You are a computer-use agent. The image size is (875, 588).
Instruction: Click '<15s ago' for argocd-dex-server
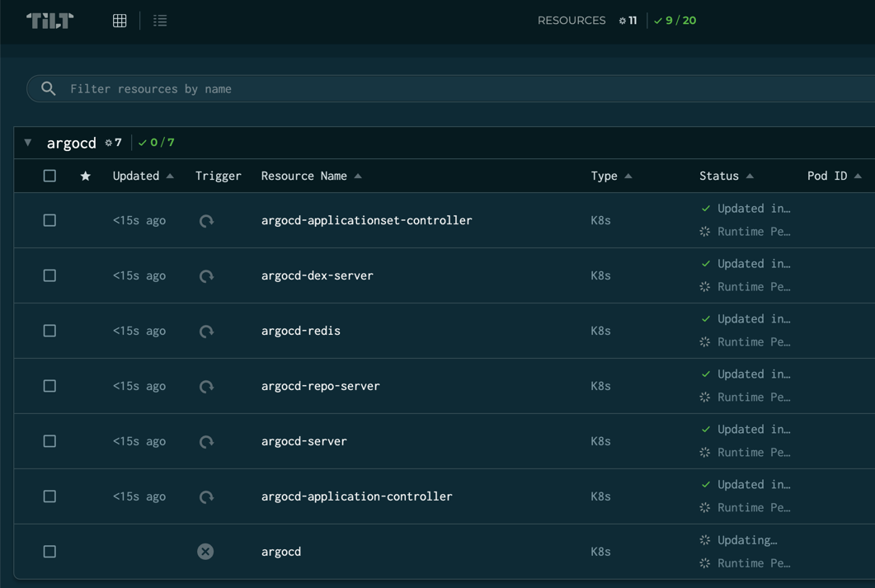139,275
